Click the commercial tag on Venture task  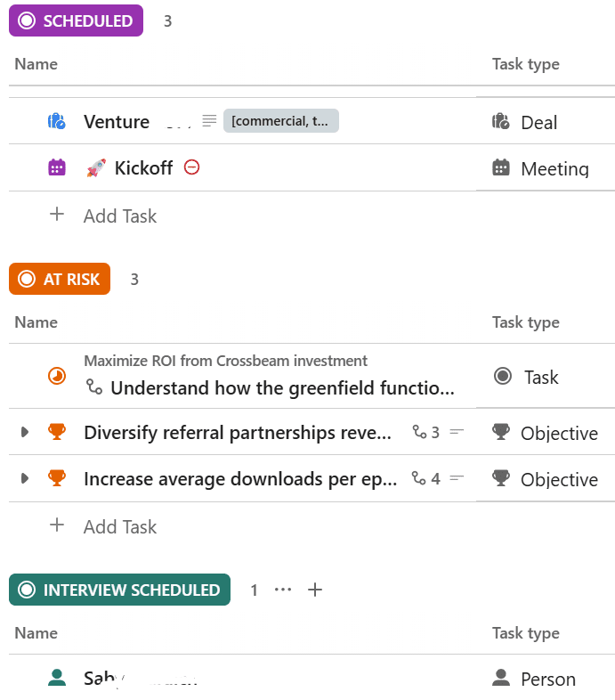pyautogui.click(x=279, y=121)
